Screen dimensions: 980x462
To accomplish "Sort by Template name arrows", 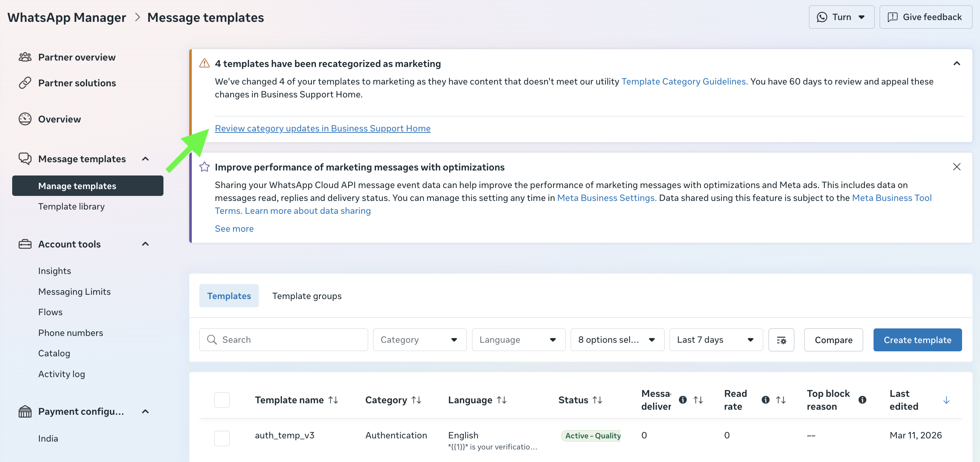I will pyautogui.click(x=333, y=400).
